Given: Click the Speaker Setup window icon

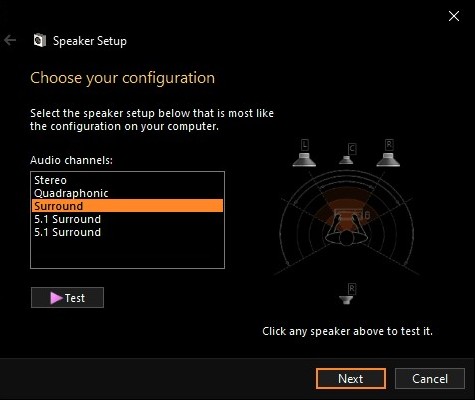Looking at the screenshot, I should pos(40,40).
